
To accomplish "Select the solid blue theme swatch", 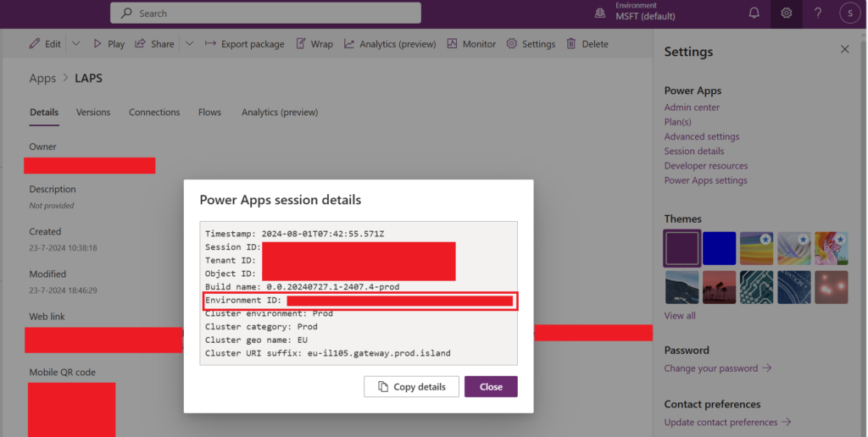I will coord(720,248).
